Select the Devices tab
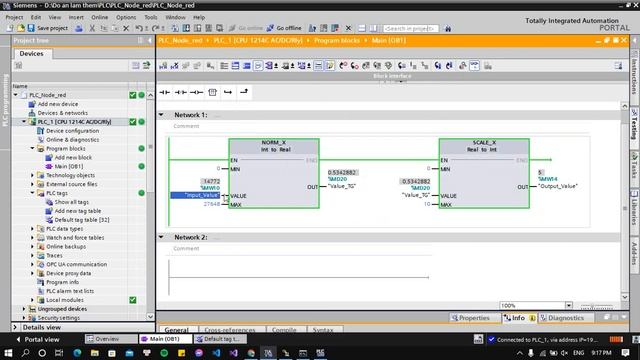The height and width of the screenshot is (360, 640). click(x=31, y=53)
